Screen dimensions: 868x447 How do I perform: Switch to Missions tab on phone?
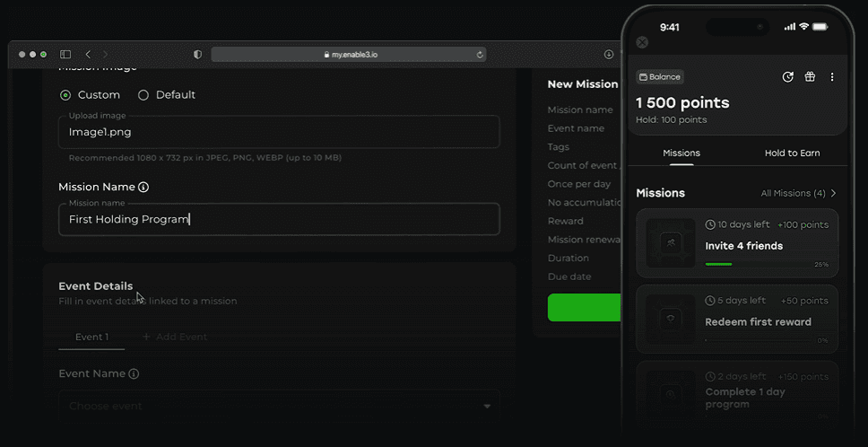681,153
